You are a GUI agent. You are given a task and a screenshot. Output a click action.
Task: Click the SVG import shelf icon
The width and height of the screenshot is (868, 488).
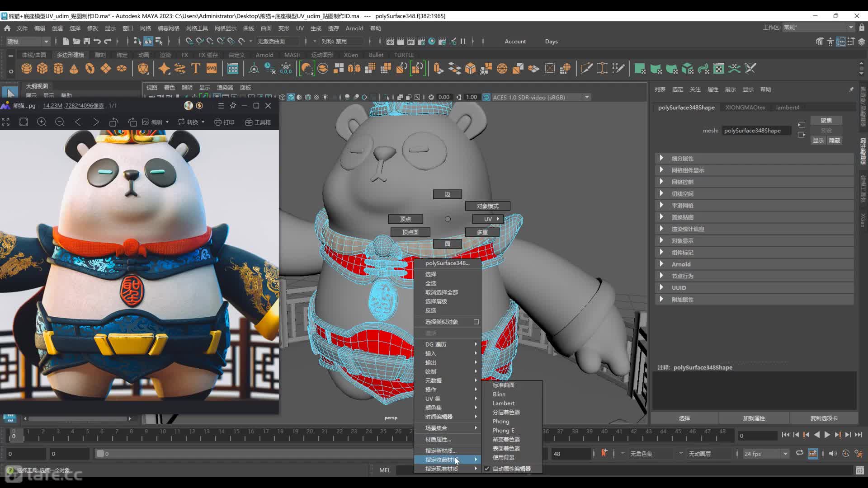pos(212,69)
